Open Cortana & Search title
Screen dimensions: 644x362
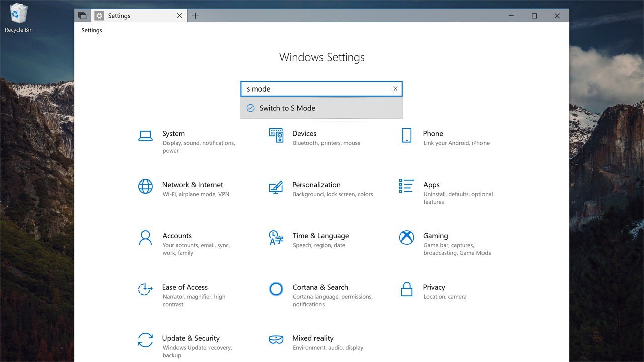point(320,287)
